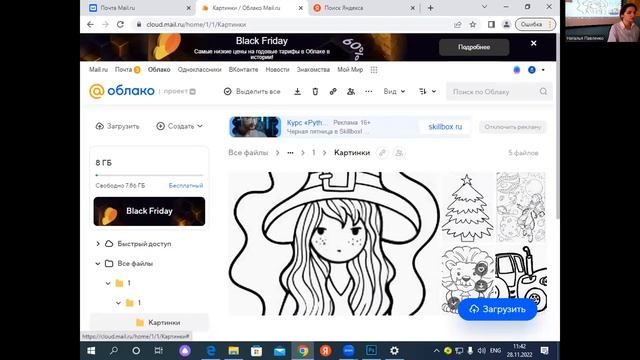Toggle Выделить все select all
640x360 pixels.
(252, 91)
